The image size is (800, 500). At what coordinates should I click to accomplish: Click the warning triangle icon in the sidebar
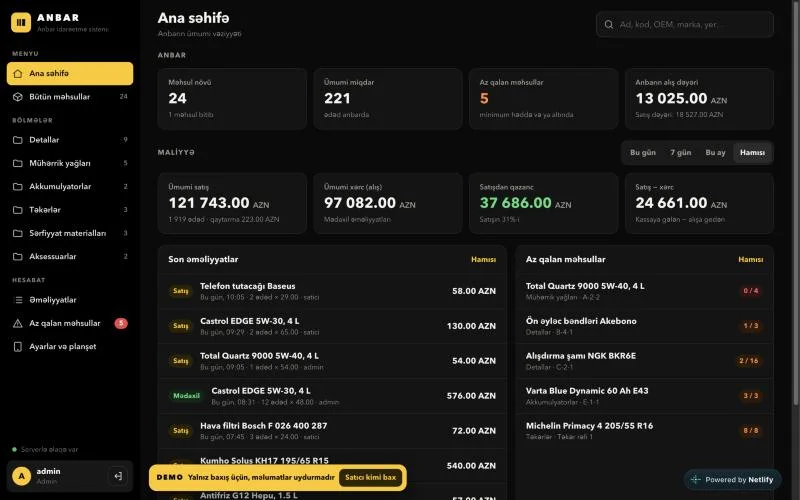tap(18, 323)
